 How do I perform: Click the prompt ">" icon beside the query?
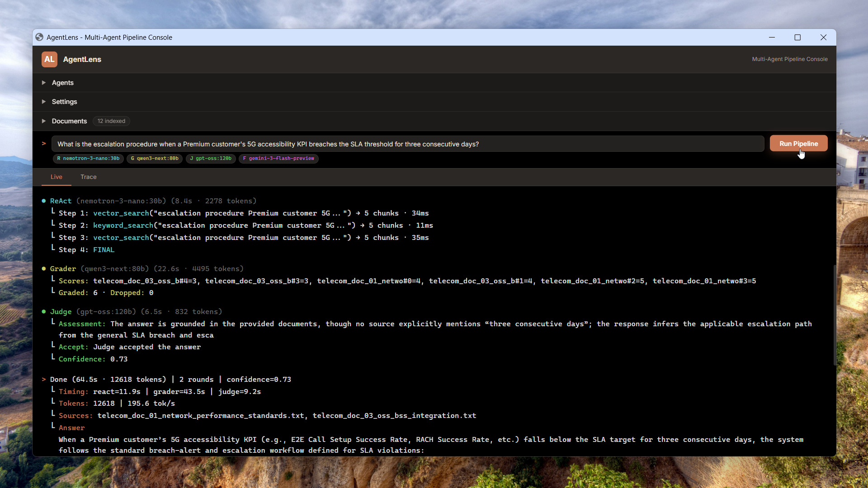coord(44,143)
